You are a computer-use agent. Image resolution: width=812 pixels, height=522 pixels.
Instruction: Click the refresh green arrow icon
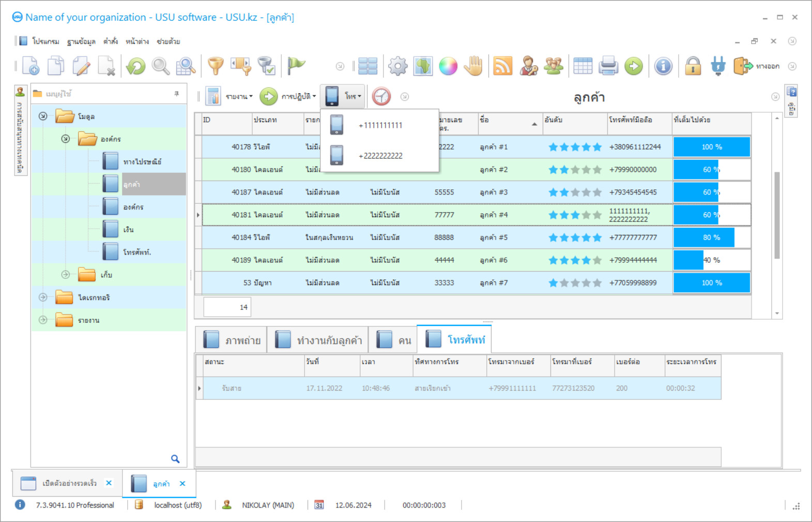(136, 66)
